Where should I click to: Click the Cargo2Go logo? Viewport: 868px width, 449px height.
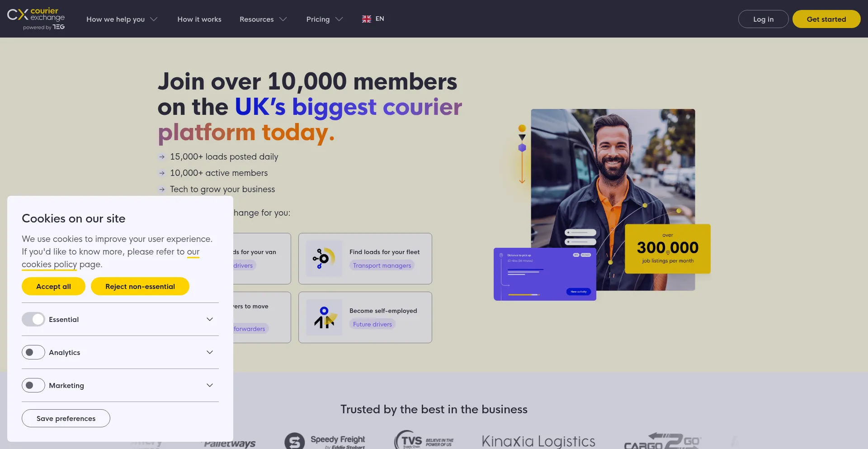pyautogui.click(x=662, y=441)
